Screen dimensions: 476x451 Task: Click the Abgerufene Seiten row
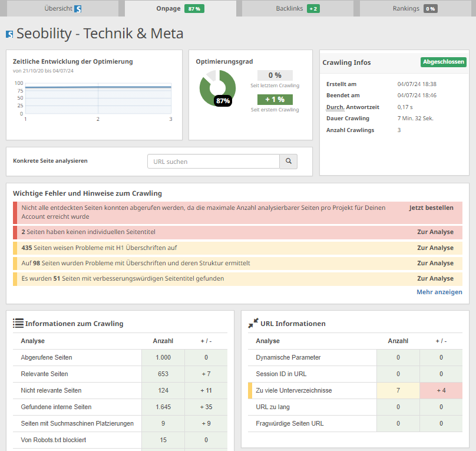coord(120,357)
